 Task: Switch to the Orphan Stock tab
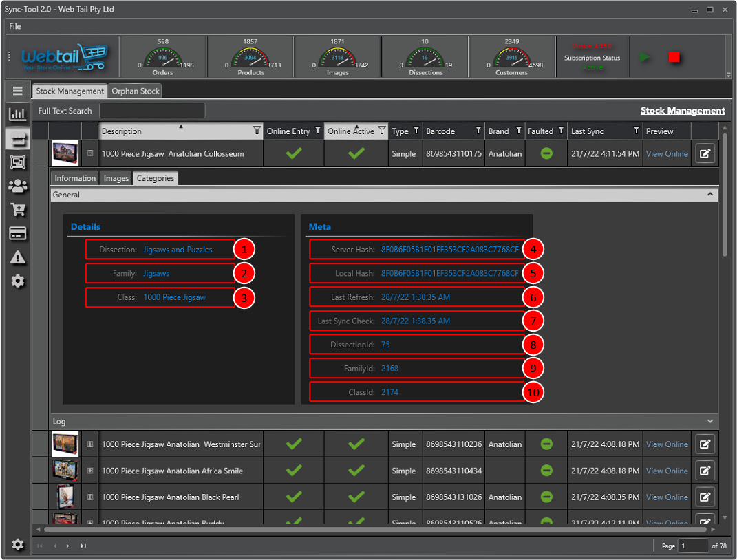(136, 91)
